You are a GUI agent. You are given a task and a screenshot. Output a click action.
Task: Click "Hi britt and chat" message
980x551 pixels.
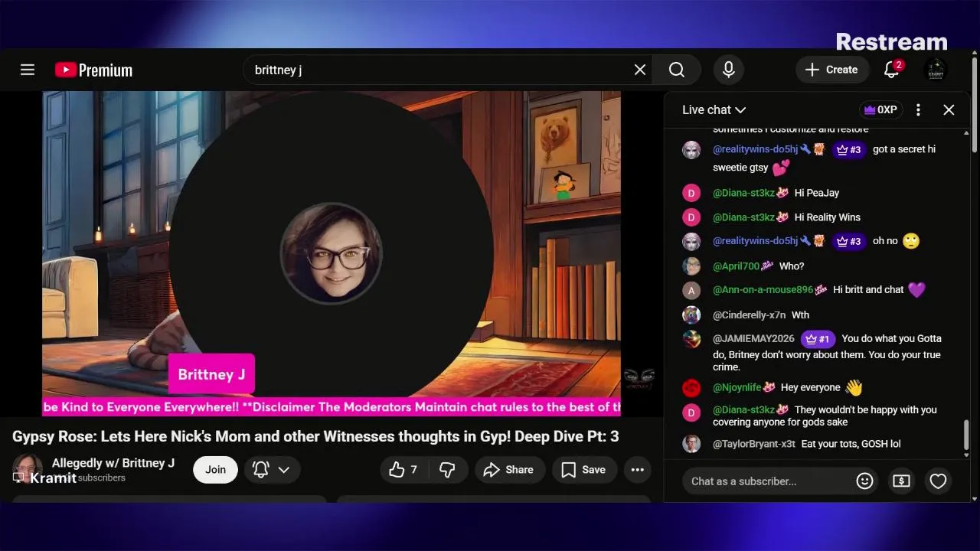[868, 290]
